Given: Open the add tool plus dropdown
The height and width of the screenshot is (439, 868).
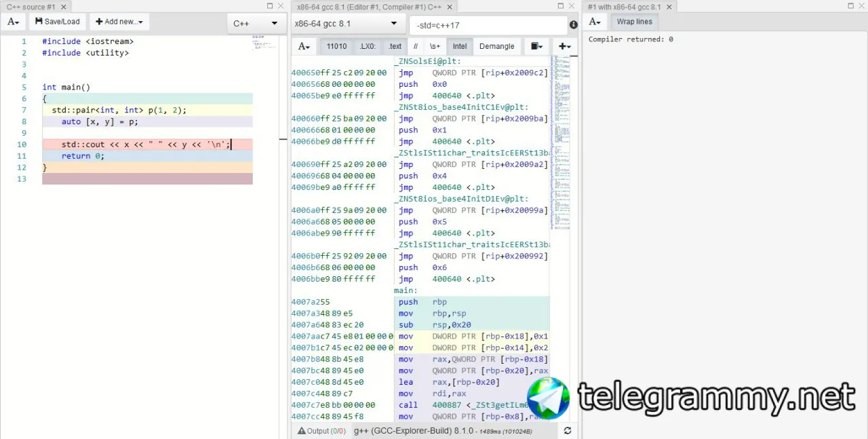Looking at the screenshot, I should coord(564,46).
